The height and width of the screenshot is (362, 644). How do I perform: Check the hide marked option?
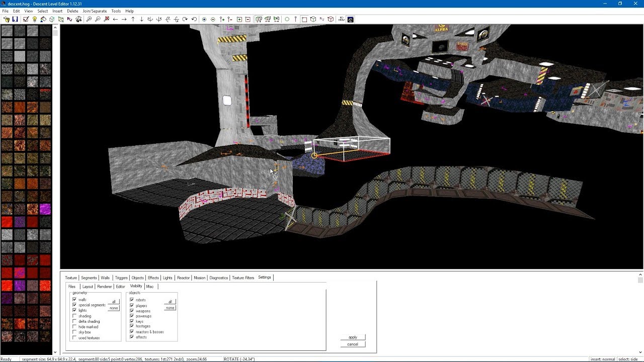74,327
